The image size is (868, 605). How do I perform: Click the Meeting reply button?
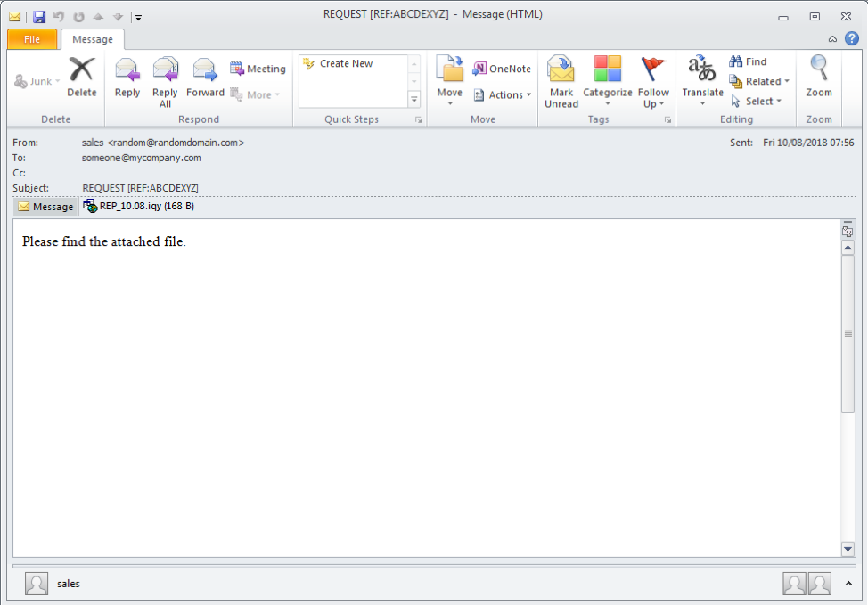258,69
